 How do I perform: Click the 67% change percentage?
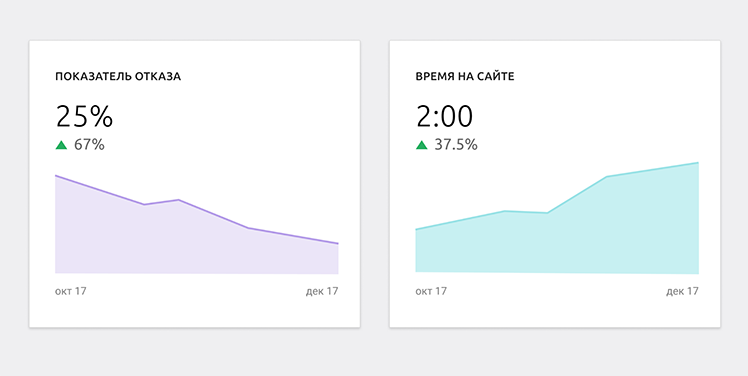pyautogui.click(x=89, y=145)
